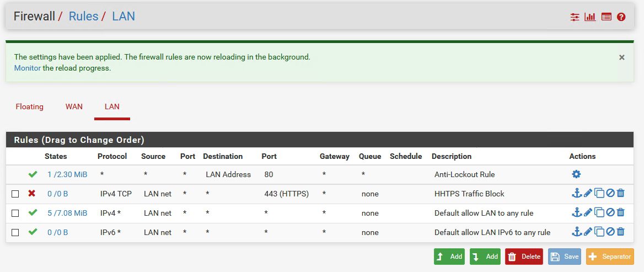Edit the HHTPS Traffic Block rule pencil icon
This screenshot has width=644, height=272.
click(588, 194)
